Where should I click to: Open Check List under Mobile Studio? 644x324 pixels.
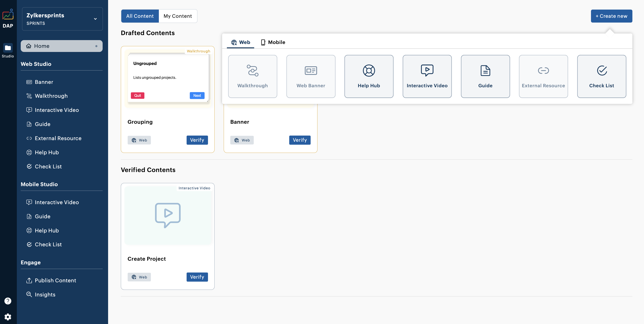coord(44,244)
